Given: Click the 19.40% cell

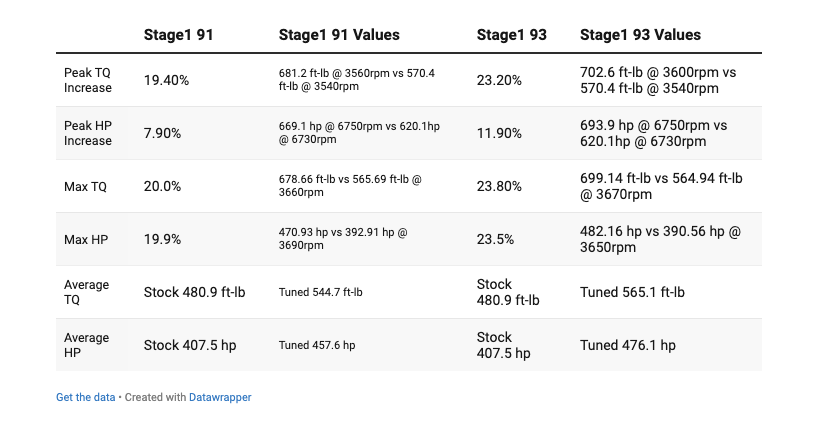Looking at the screenshot, I should (165, 80).
